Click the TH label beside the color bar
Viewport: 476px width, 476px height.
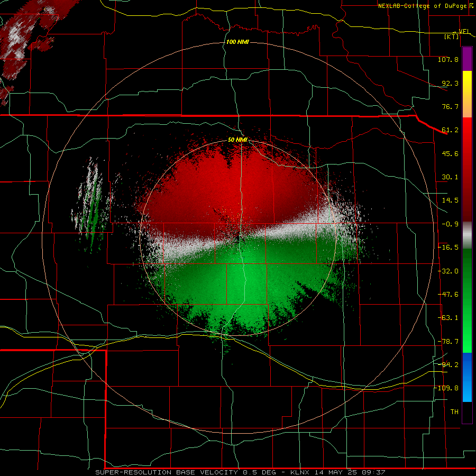[x=454, y=412]
